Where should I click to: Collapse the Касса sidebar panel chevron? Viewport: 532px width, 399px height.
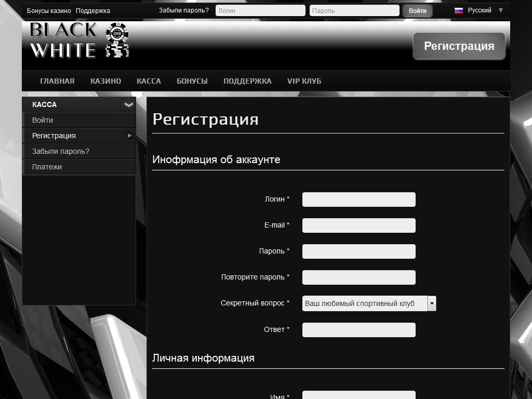coord(128,104)
